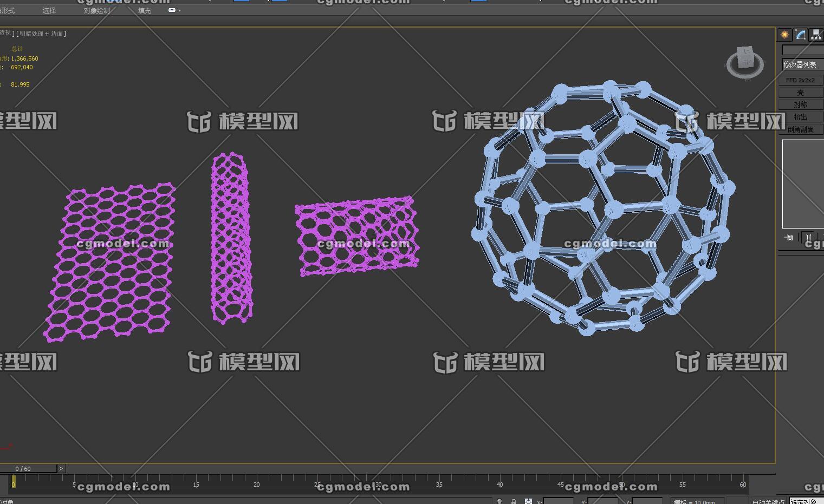Click the Z coordinate input field
The height and width of the screenshot is (504, 824).
point(647,501)
